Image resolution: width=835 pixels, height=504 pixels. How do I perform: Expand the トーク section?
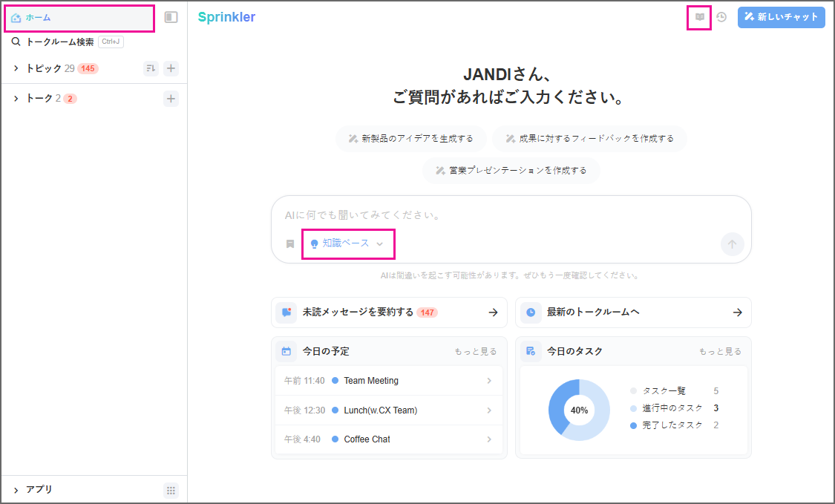(16, 99)
